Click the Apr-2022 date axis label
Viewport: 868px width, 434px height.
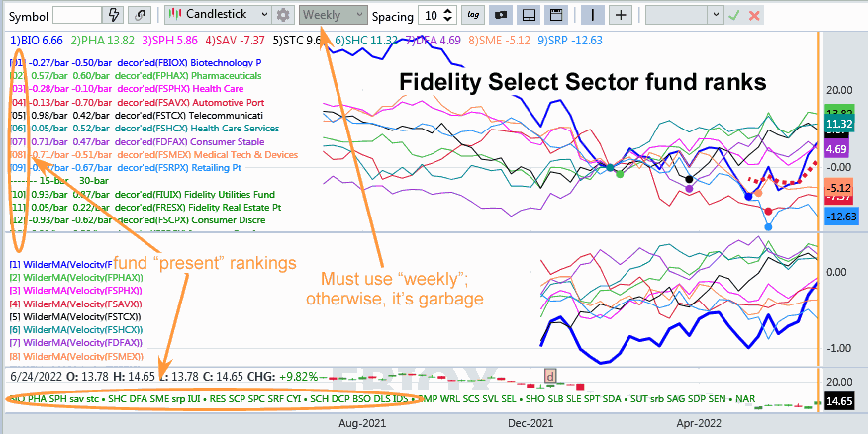(x=699, y=423)
